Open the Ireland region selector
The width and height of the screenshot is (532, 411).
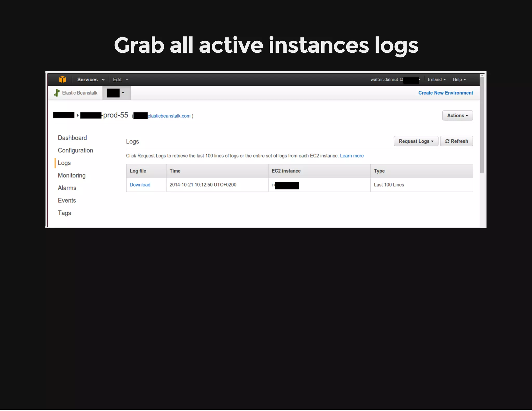436,79
